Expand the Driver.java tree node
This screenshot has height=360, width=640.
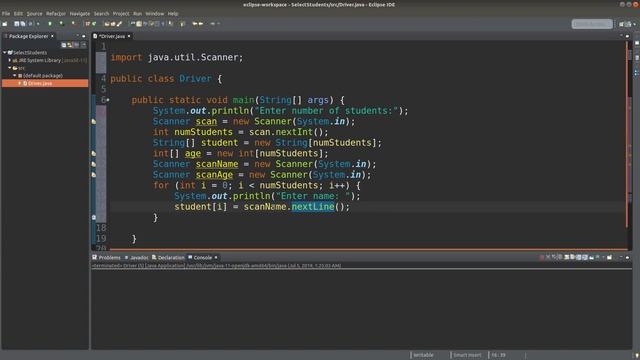[19, 83]
